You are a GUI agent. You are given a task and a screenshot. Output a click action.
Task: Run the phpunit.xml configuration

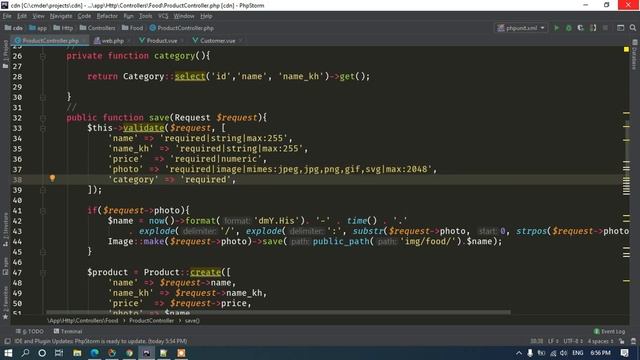click(556, 28)
